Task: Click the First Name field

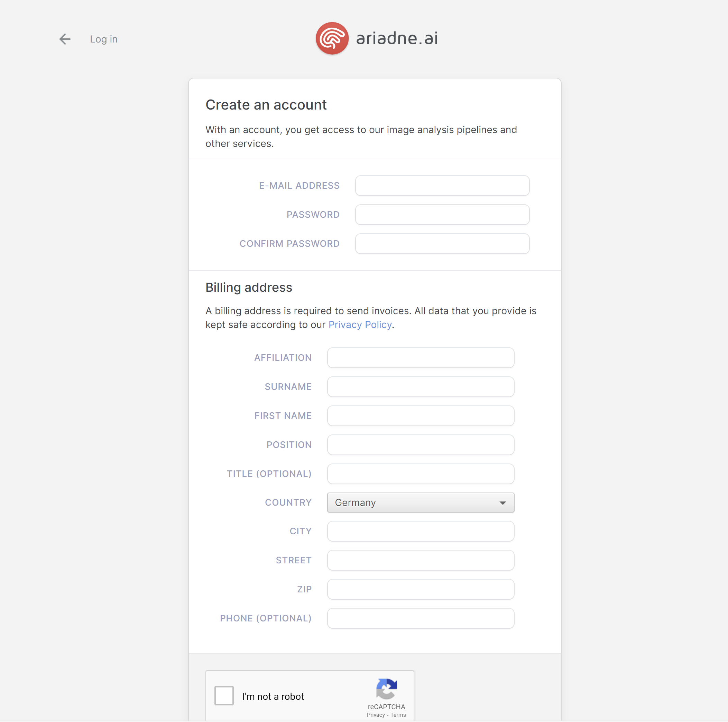Action: coord(421,416)
